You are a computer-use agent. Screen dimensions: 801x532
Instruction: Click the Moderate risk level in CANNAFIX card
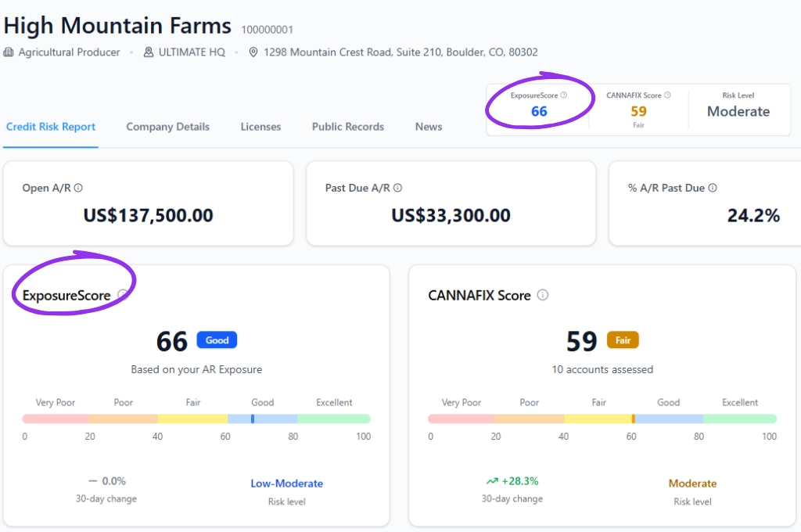[692, 483]
